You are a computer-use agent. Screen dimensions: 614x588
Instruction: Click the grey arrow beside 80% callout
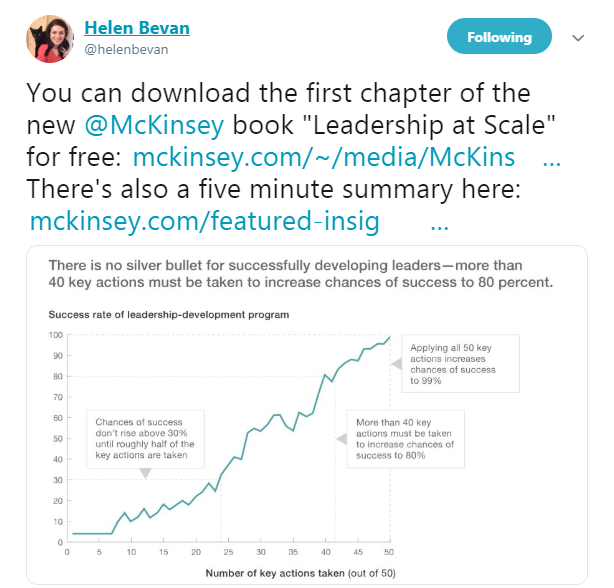pyautogui.click(x=342, y=439)
